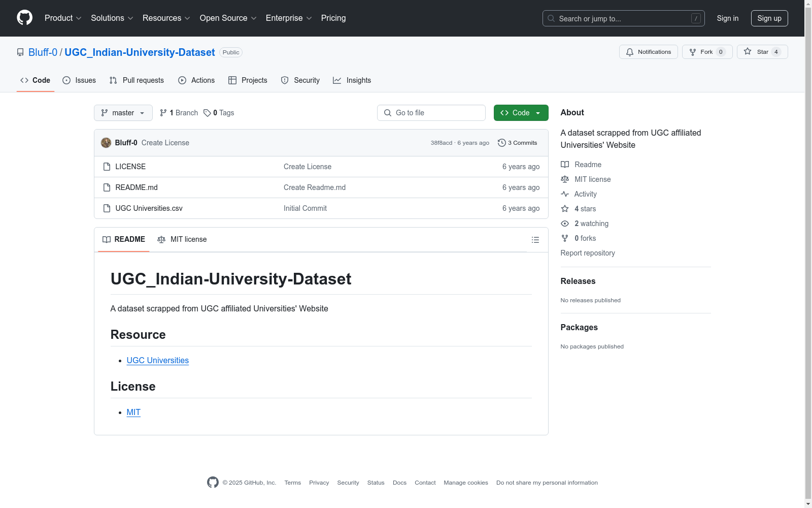Follow the MIT link under License

click(133, 412)
